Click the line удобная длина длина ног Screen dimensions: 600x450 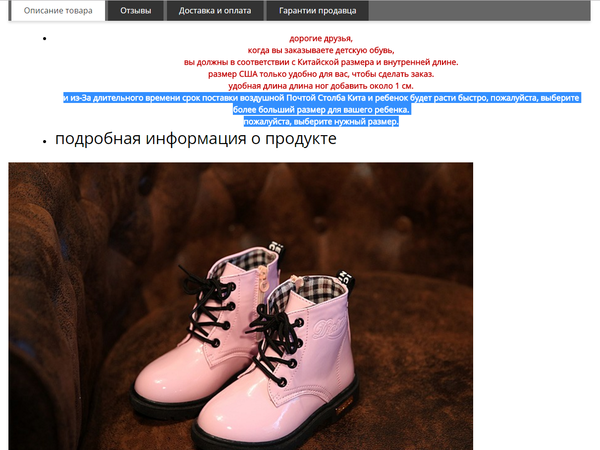click(x=321, y=86)
